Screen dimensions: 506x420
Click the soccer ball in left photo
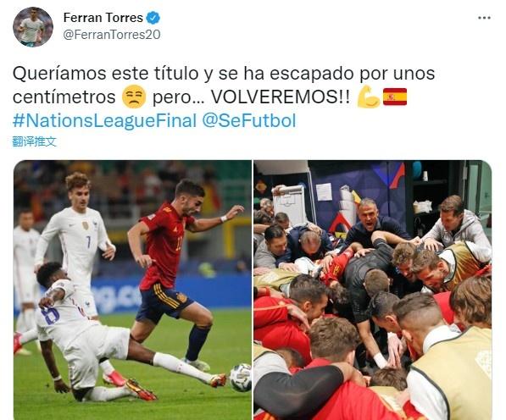pos(241,377)
